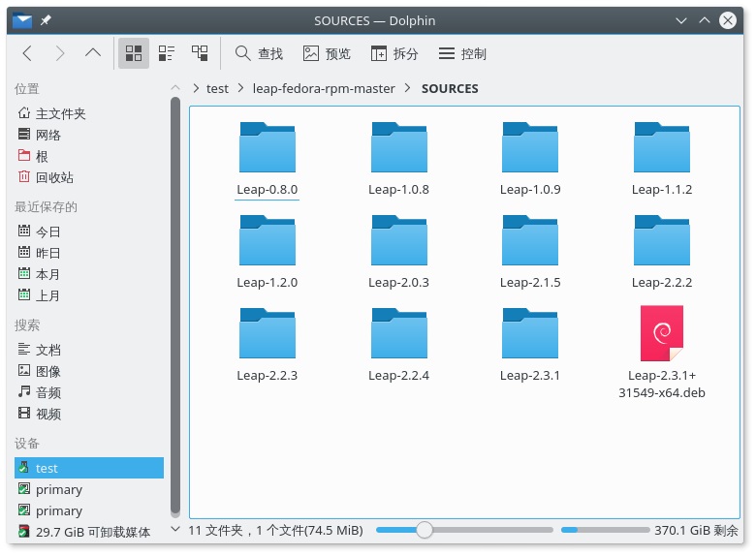Pin the window on all desktops
Image resolution: width=756 pixels, height=556 pixels.
click(46, 20)
